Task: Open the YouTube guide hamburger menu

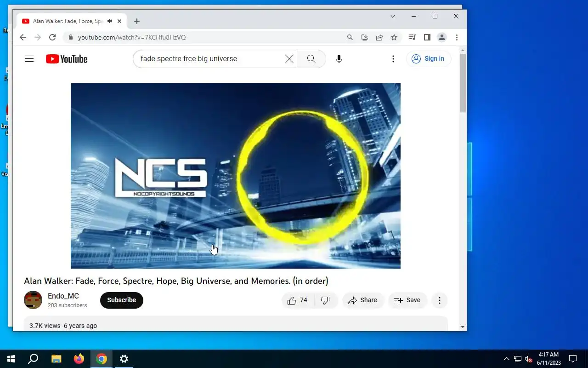Action: coord(29,59)
